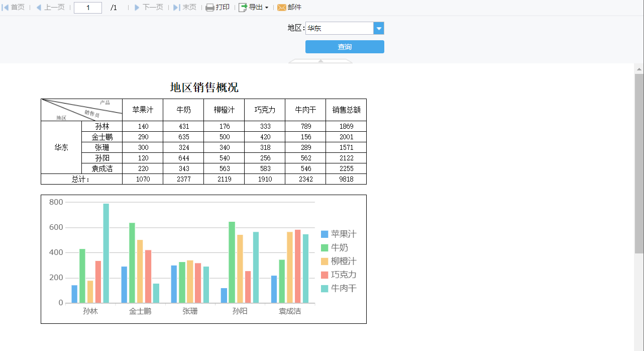Toggle 柳橙汁 legend orange swatch

point(325,261)
